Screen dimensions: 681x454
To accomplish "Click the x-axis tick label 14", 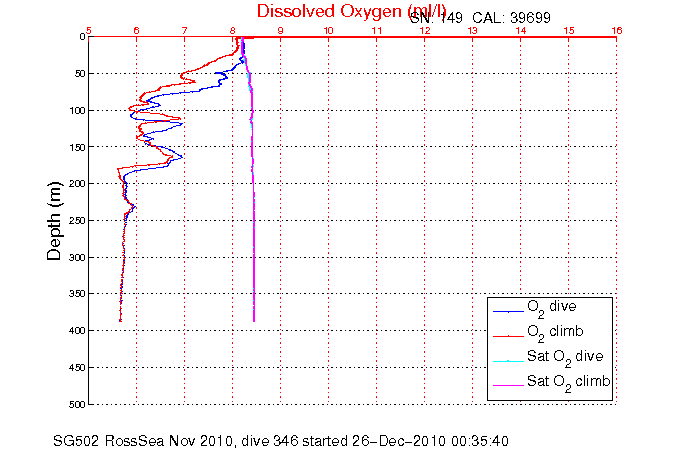I will point(521,30).
